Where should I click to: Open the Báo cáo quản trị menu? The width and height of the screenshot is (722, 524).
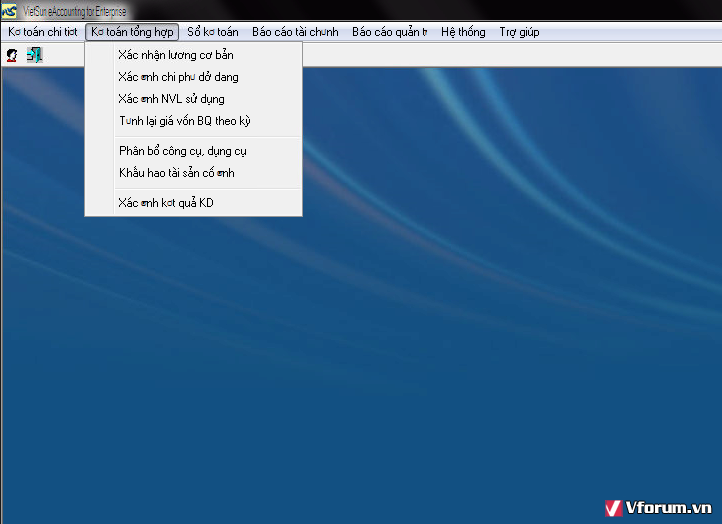click(389, 32)
